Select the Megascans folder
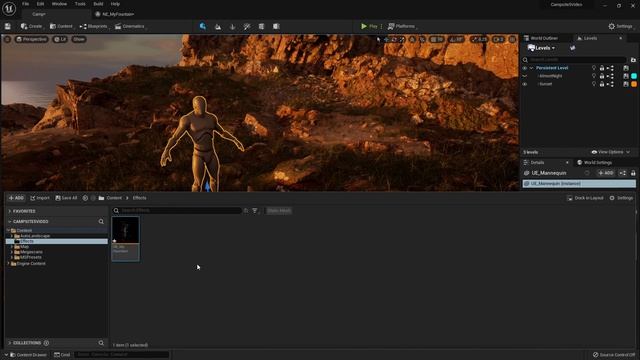Image resolution: width=640 pixels, height=360 pixels. (x=31, y=252)
